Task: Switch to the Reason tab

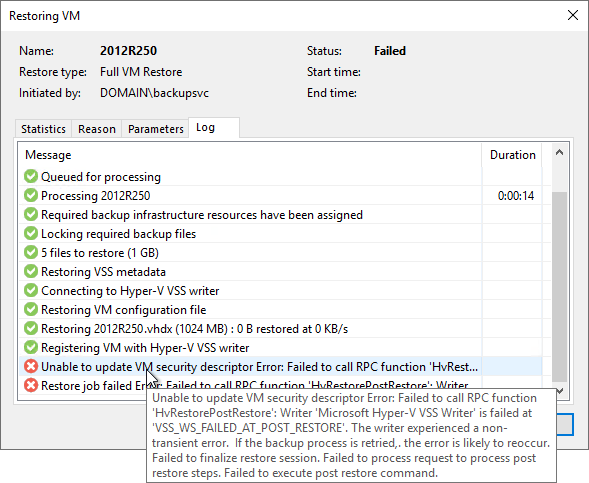Action: [97, 129]
